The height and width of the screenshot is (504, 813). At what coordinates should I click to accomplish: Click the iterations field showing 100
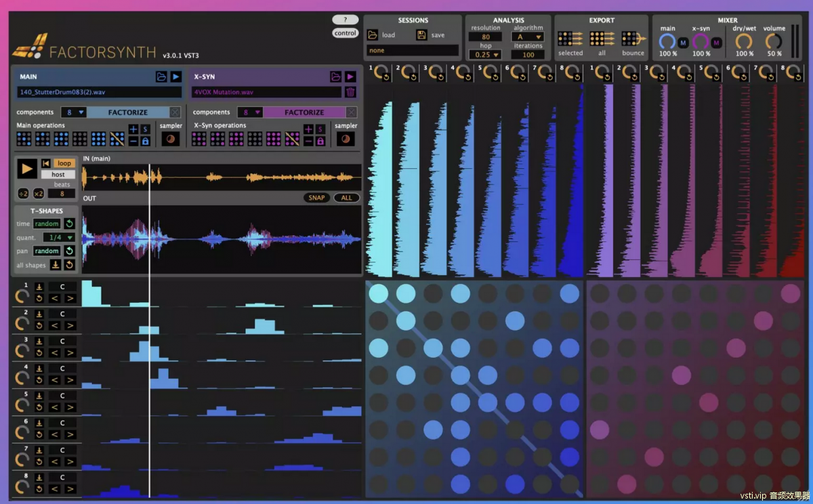coord(528,55)
